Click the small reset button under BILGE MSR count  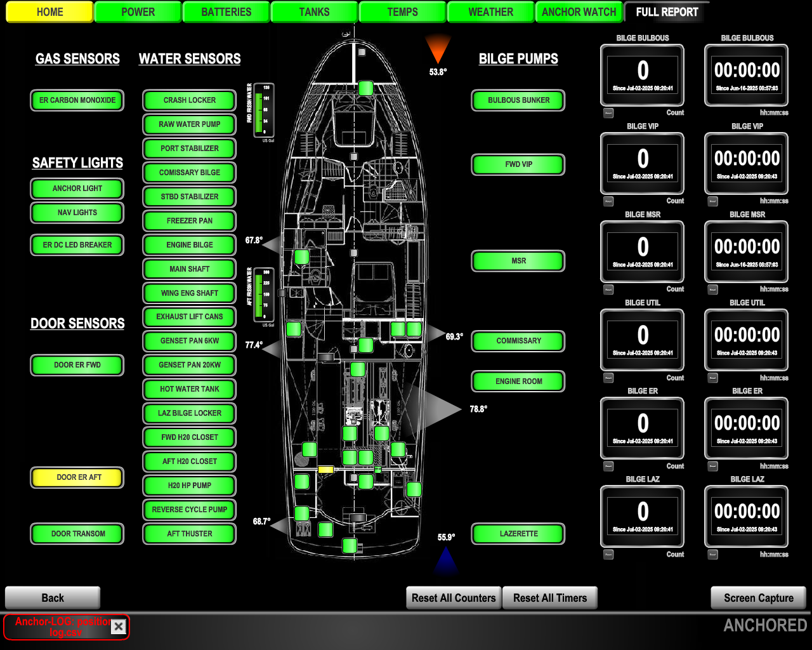tap(608, 289)
